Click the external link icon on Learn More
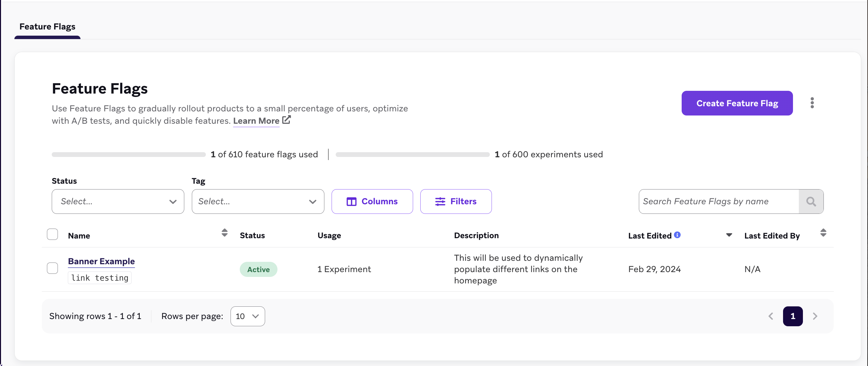This screenshot has height=366, width=868. tap(286, 120)
